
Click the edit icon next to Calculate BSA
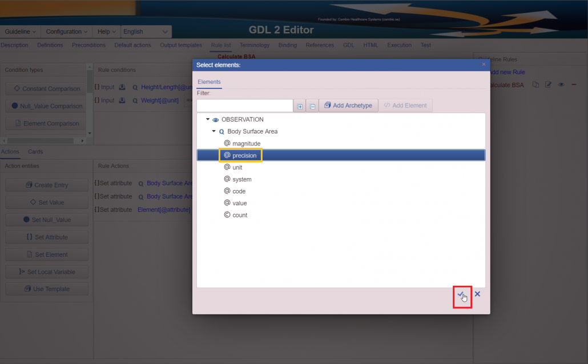(x=549, y=85)
